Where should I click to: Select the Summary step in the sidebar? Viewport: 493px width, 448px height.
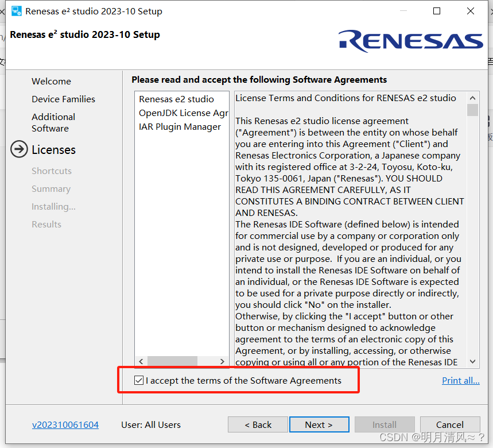click(51, 189)
